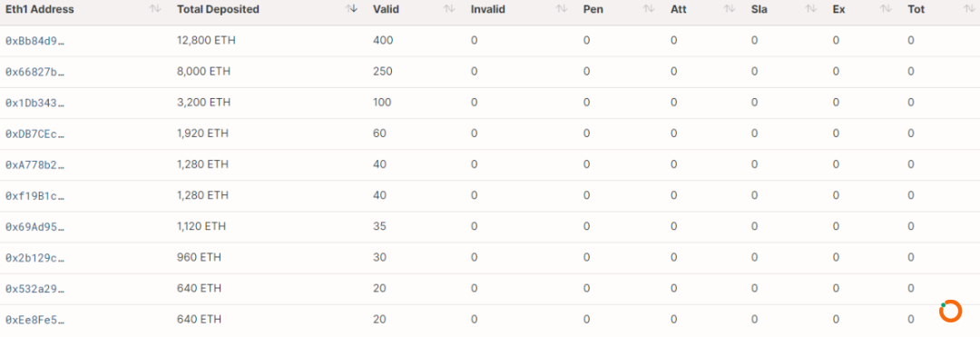This screenshot has width=980, height=337.
Task: View details for address 0x1Db343…
Action: point(35,103)
